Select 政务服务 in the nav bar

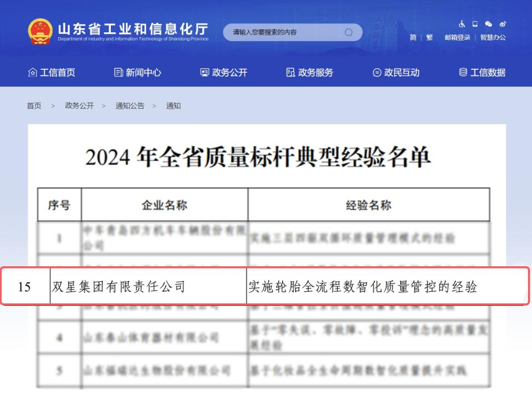[310, 73]
